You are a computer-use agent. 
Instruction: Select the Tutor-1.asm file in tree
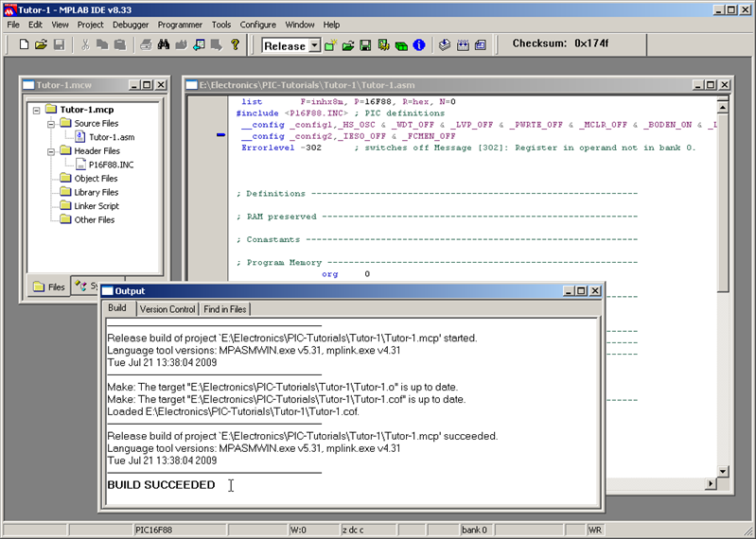[112, 137]
